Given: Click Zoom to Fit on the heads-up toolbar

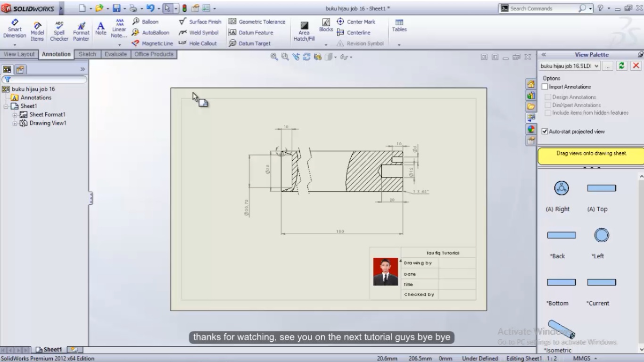Looking at the screenshot, I should point(273,57).
